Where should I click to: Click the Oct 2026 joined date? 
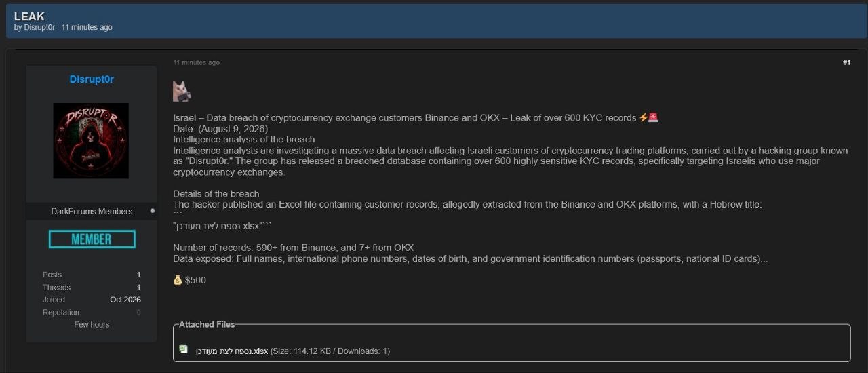[x=125, y=300]
